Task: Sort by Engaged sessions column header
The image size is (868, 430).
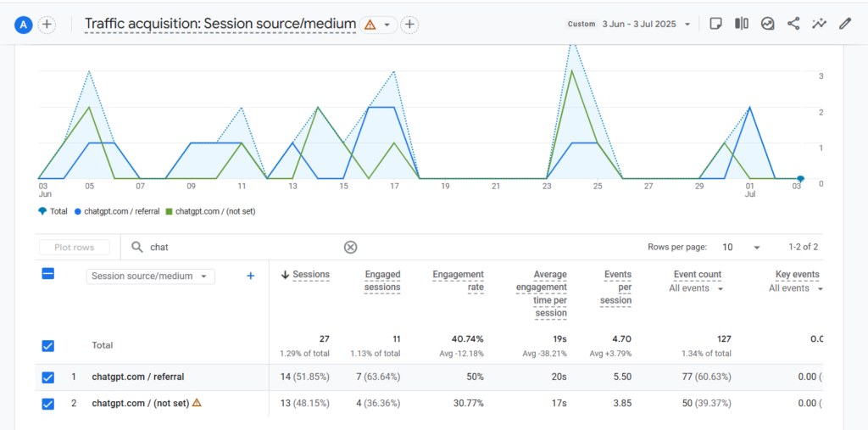Action: [382, 281]
